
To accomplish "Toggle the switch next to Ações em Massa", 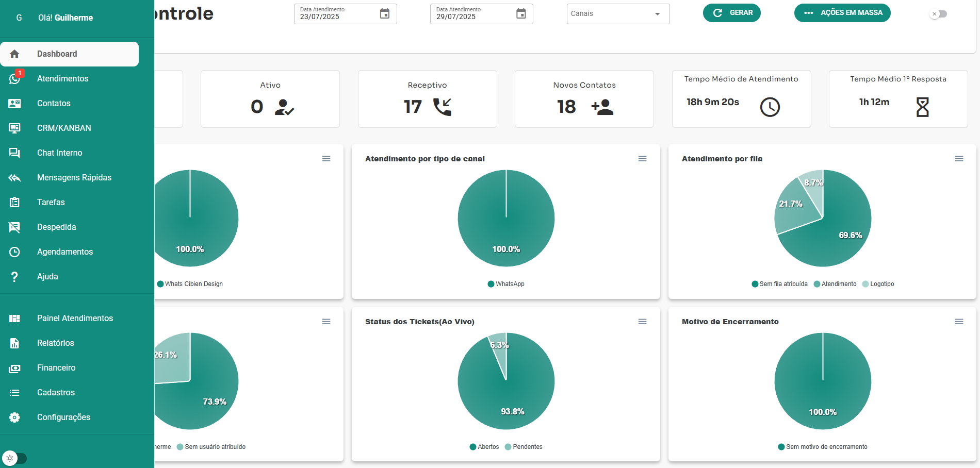I will 938,14.
